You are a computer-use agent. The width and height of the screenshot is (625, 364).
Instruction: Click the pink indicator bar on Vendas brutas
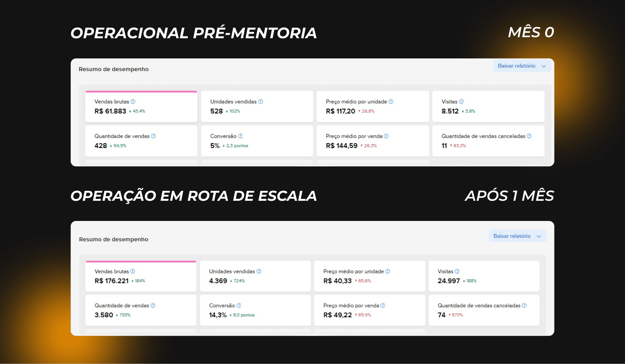point(141,91)
